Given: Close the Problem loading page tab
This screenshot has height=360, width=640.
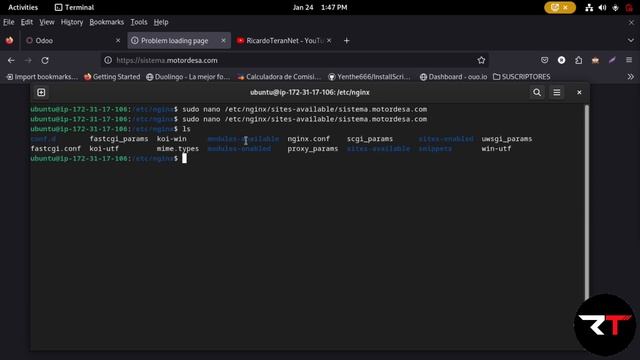Looking at the screenshot, I should (x=223, y=41).
